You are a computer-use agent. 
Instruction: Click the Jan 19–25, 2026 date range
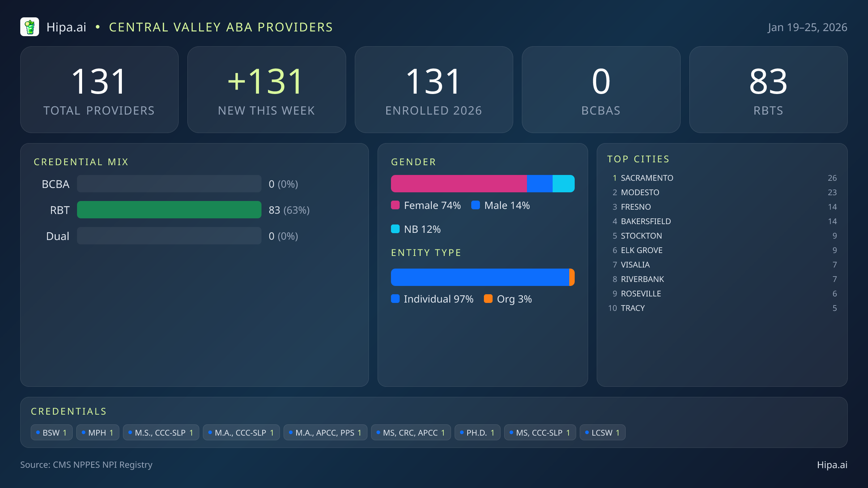807,27
